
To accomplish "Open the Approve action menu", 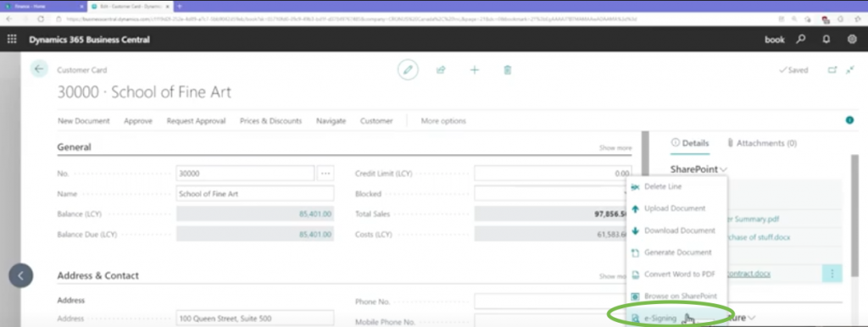I will click(138, 120).
